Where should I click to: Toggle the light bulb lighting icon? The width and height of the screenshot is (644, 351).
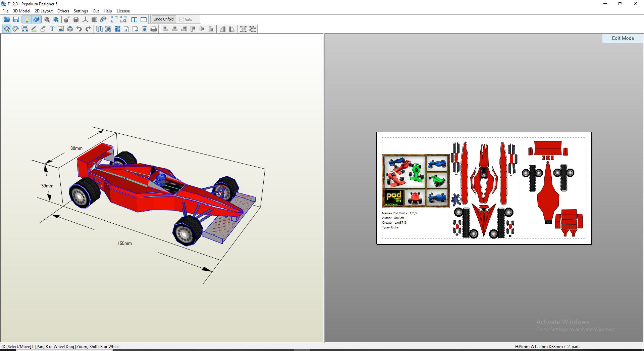coord(27,19)
